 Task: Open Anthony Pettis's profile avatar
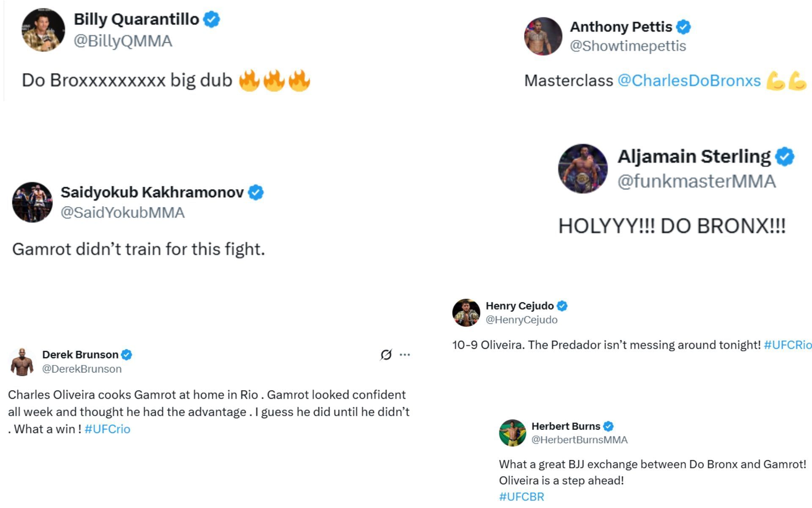(543, 36)
